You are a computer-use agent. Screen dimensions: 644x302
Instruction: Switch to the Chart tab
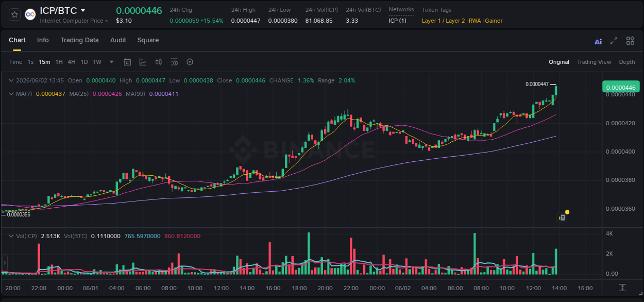coord(17,40)
